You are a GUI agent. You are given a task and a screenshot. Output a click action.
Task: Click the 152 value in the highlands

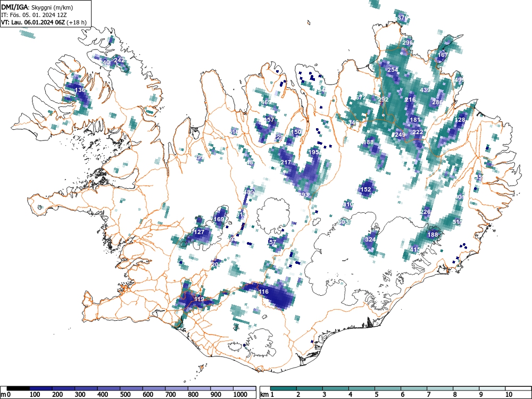pyautogui.click(x=365, y=189)
